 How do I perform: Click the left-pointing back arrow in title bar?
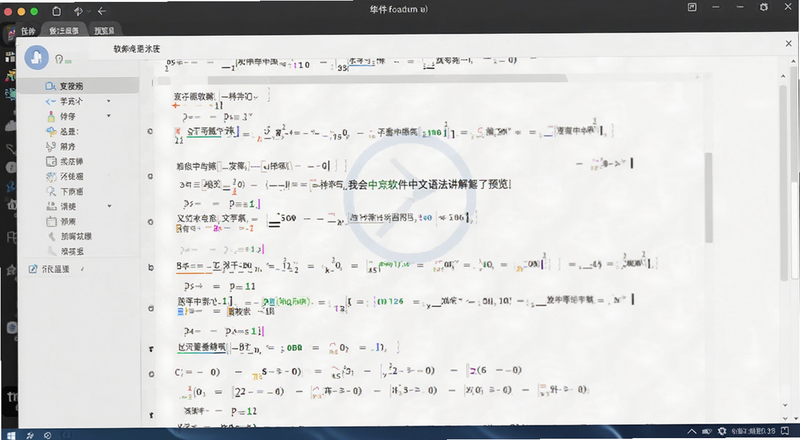(102, 11)
